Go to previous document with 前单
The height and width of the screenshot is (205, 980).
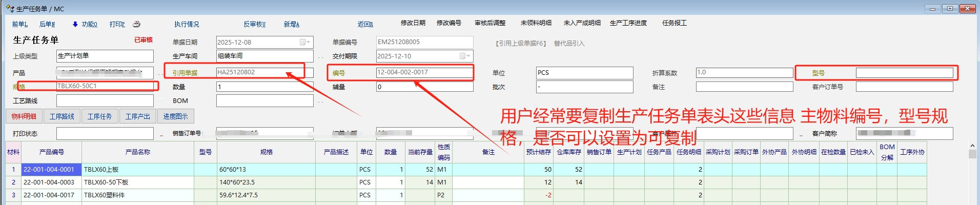click(x=20, y=24)
